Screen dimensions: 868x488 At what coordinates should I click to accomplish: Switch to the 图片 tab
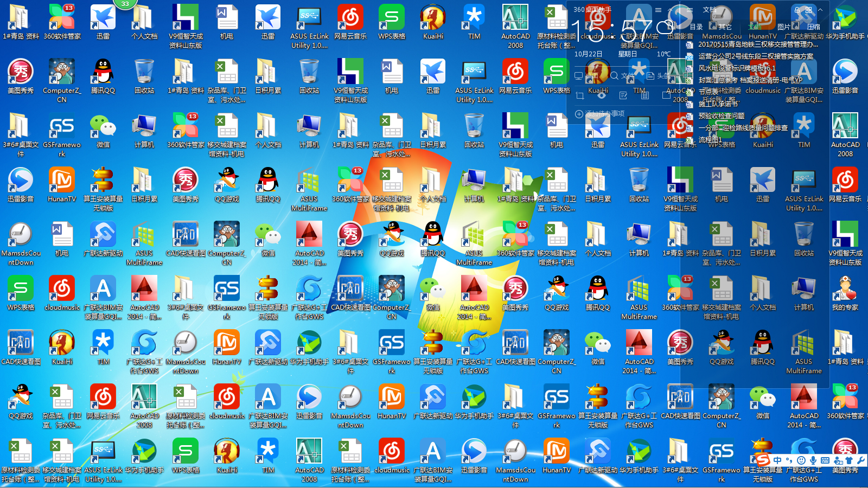click(783, 27)
